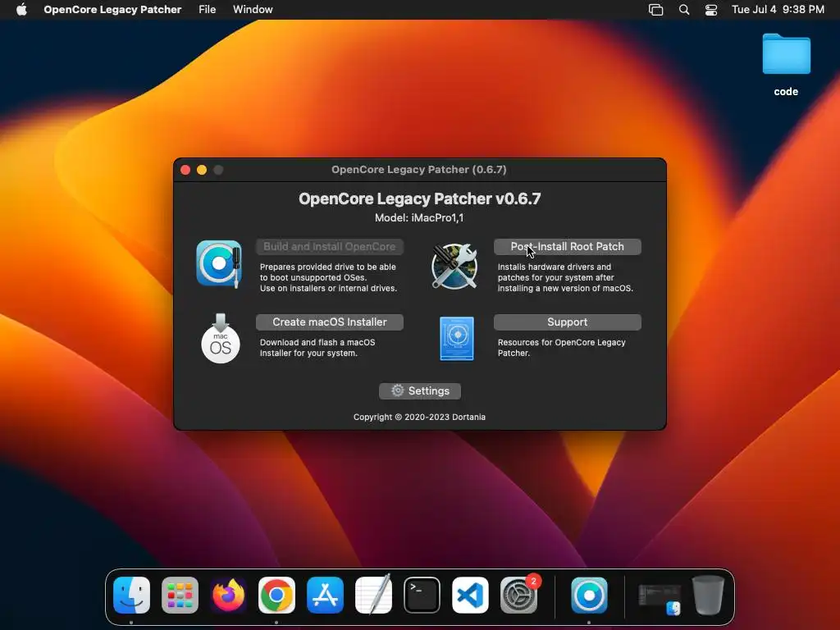Click the OpenCore Legacy Patcher v0.6.7 heading
840x630 pixels.
coord(419,199)
